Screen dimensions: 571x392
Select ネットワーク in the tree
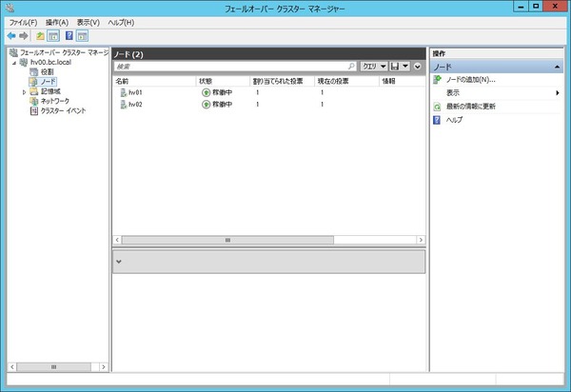(54, 101)
